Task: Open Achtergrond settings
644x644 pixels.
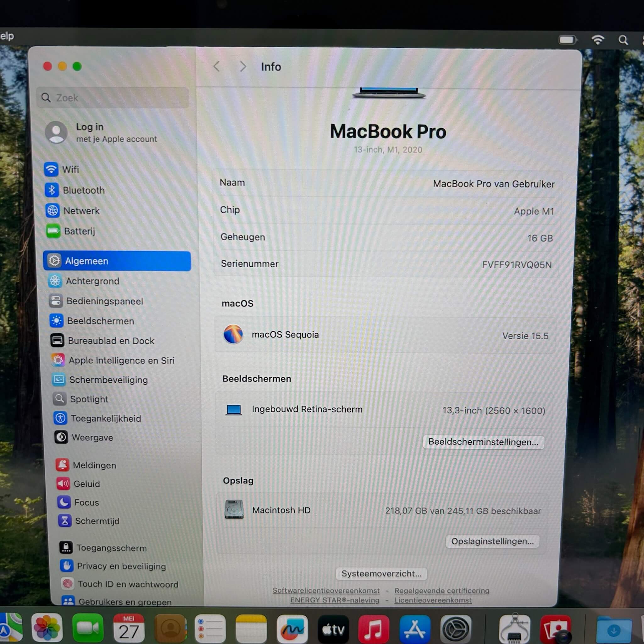Action: [84, 281]
